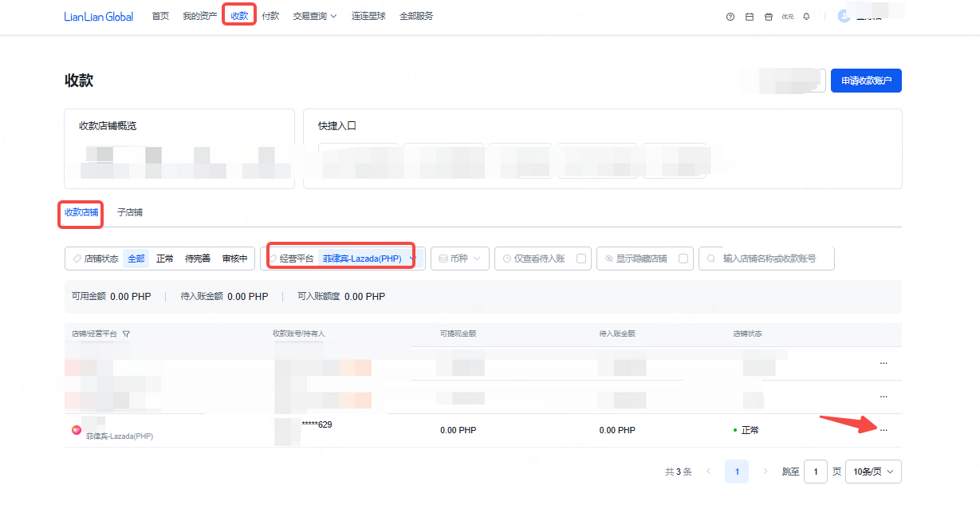Image resolution: width=980 pixels, height=529 pixels.
Task: Select 全部 store status filter
Action: pyautogui.click(x=136, y=259)
